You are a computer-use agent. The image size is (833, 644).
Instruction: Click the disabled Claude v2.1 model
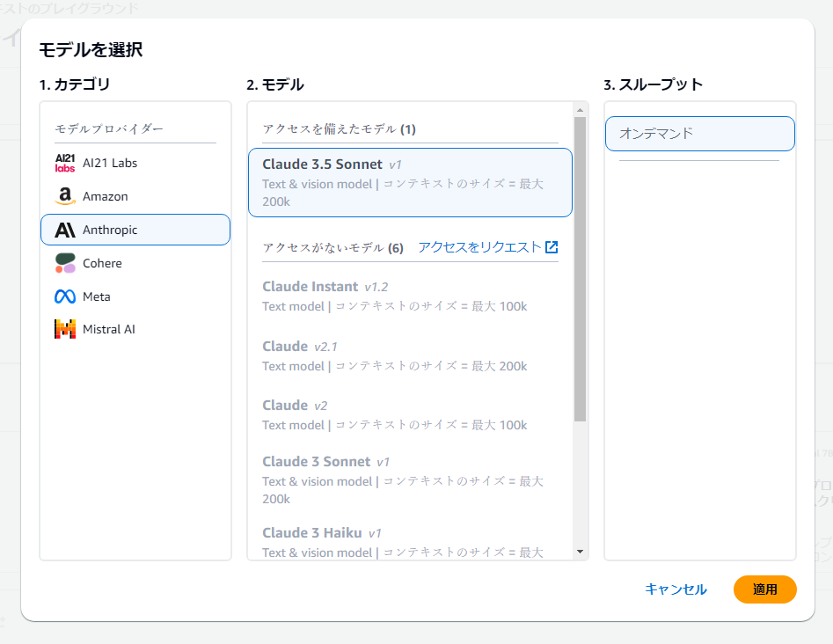tap(410, 356)
